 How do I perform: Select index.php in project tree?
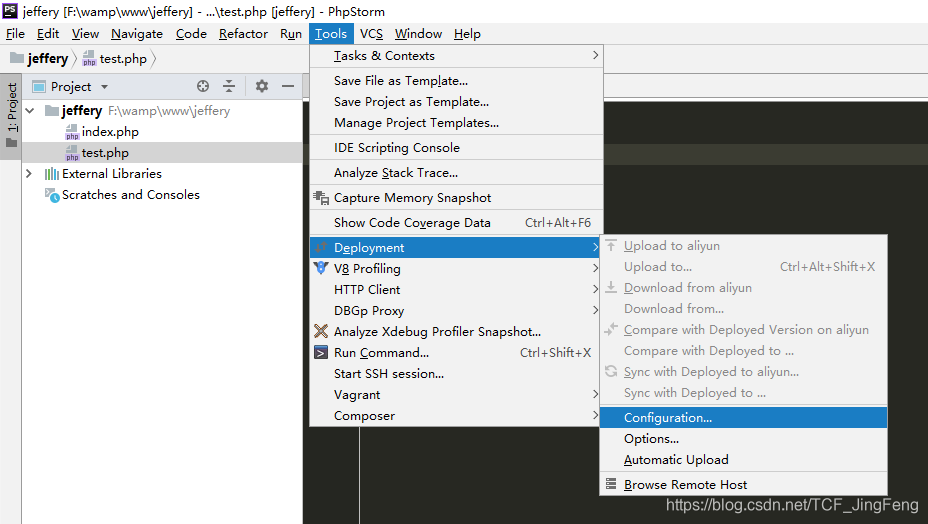click(163, 131)
